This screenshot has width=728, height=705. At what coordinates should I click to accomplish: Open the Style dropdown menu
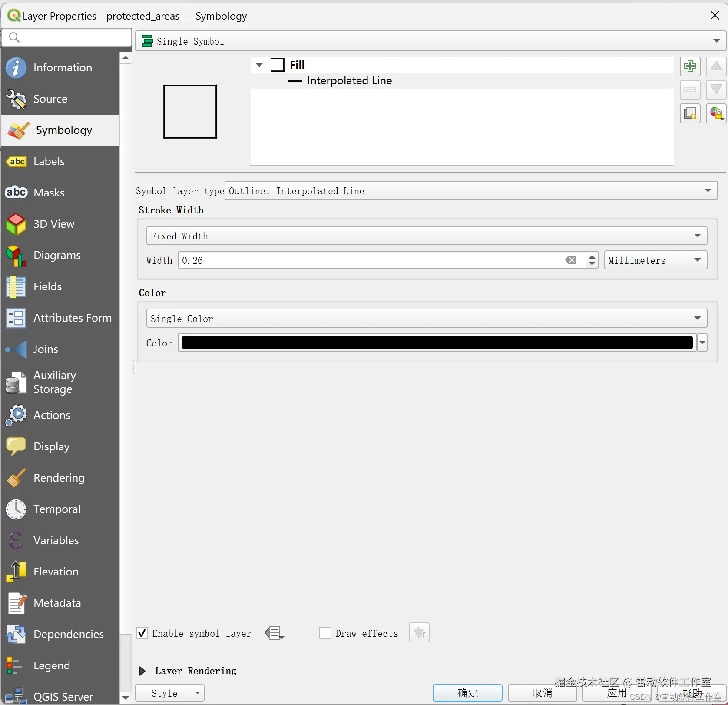[170, 693]
